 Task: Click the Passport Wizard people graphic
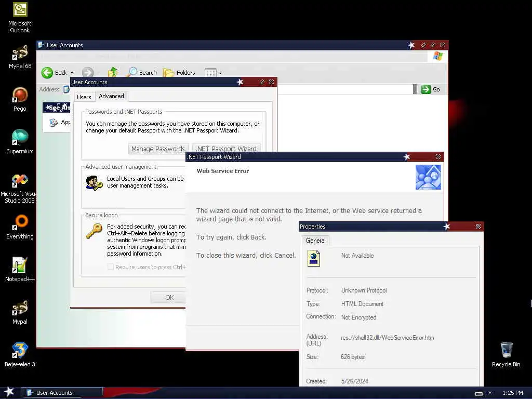pyautogui.click(x=428, y=177)
